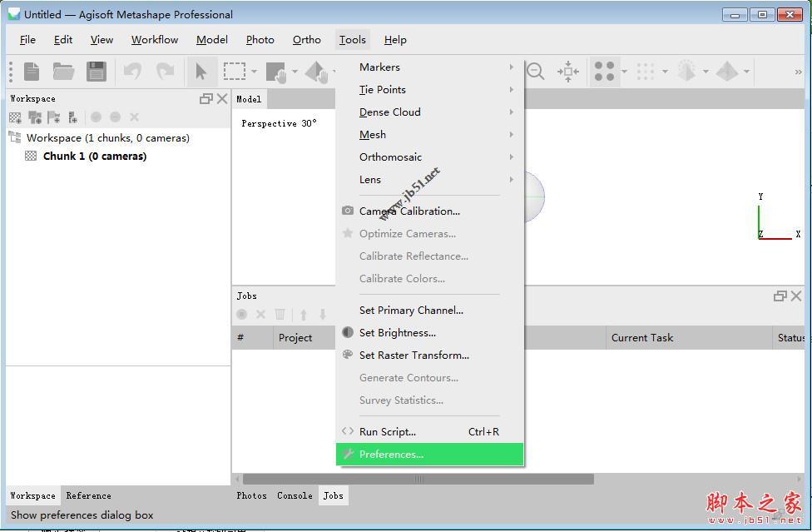The height and width of the screenshot is (532, 812).
Task: Open the tiled model view dropdown arrow
Action: (747, 72)
